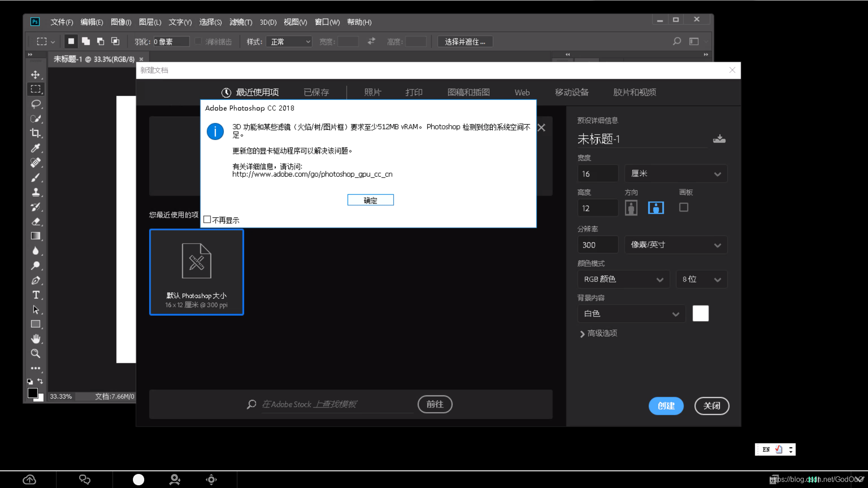868x488 pixels.
Task: Open the width unit 厘米 dropdown
Action: (x=676, y=174)
